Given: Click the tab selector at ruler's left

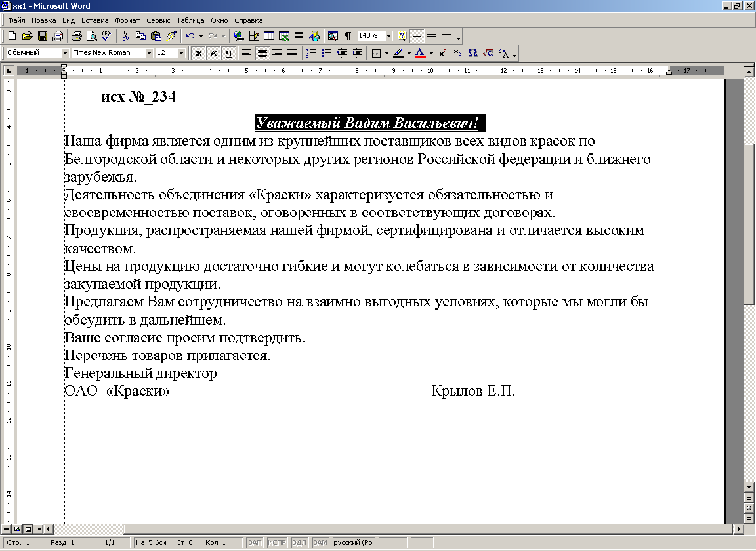Looking at the screenshot, I should pos(9,71).
